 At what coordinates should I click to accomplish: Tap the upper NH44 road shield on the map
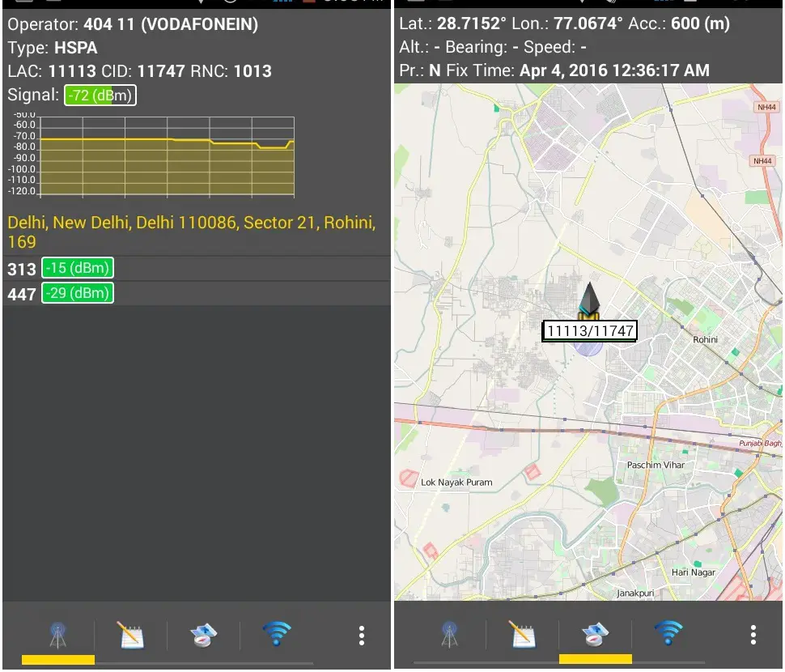pyautogui.click(x=766, y=107)
